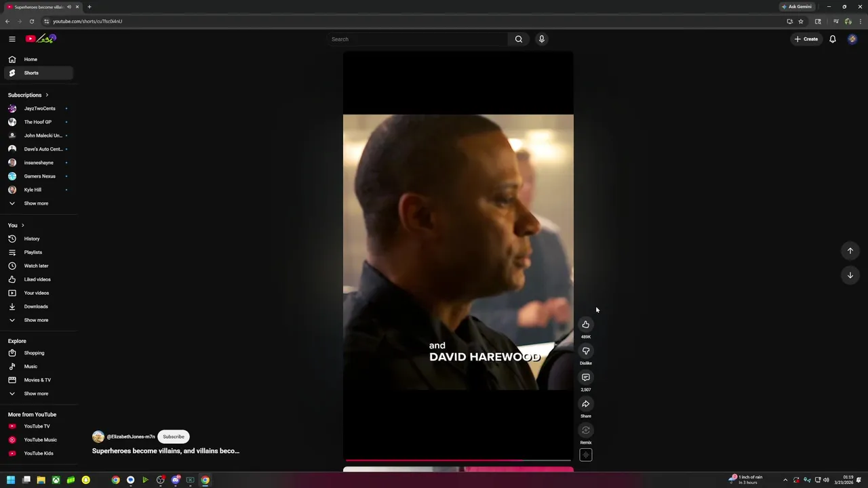868x488 pixels.
Task: Open Downloads in the sidebar
Action: coord(38,306)
